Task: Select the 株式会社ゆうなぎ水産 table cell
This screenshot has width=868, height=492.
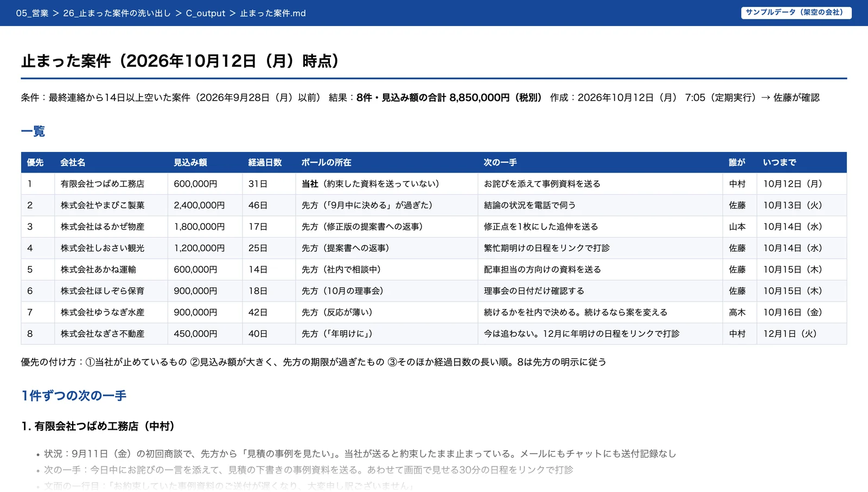Action: pyautogui.click(x=111, y=312)
